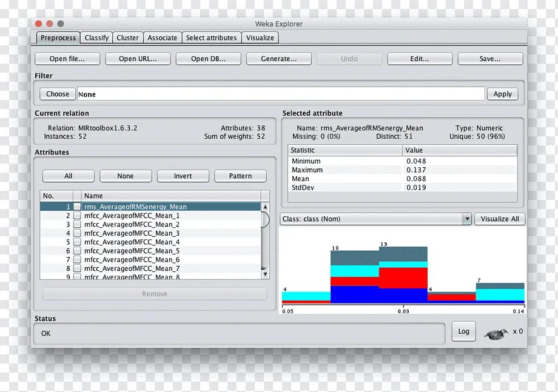This screenshot has height=392, width=558.
Task: Click the OK status text
Action: click(46, 333)
